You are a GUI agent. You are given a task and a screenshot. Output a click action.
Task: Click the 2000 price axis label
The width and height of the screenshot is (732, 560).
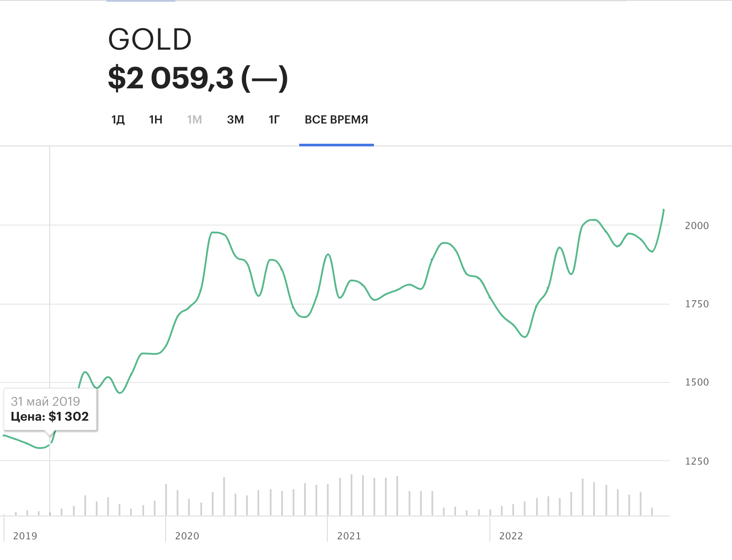(x=697, y=225)
